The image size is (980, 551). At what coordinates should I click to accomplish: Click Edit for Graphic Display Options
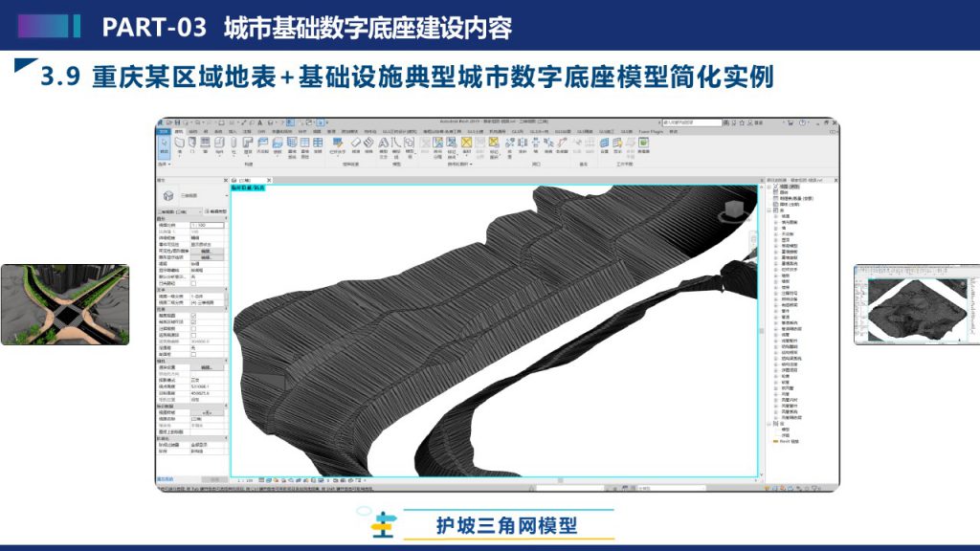coord(207,257)
